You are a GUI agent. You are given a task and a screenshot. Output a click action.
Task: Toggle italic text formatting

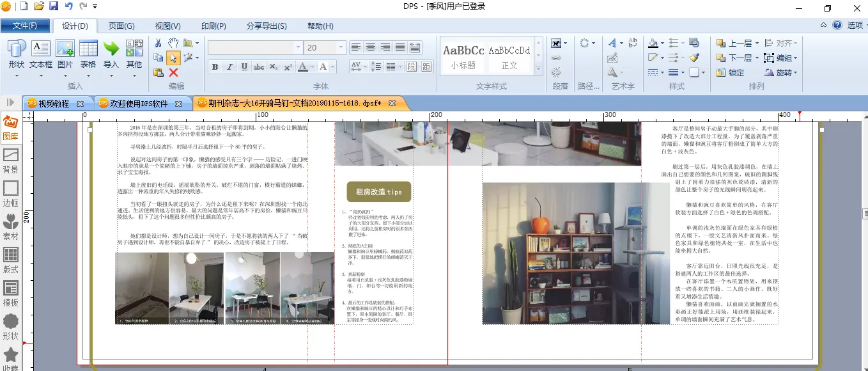[x=229, y=67]
